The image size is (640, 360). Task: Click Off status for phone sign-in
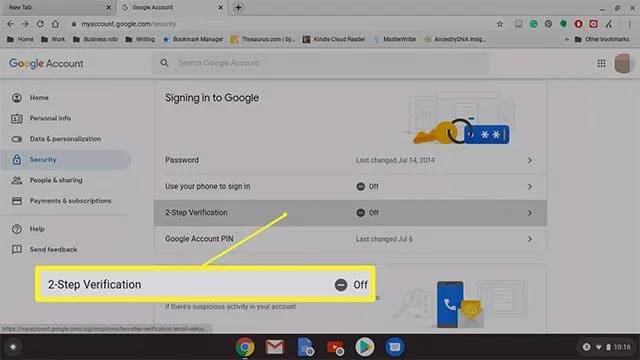(x=367, y=187)
